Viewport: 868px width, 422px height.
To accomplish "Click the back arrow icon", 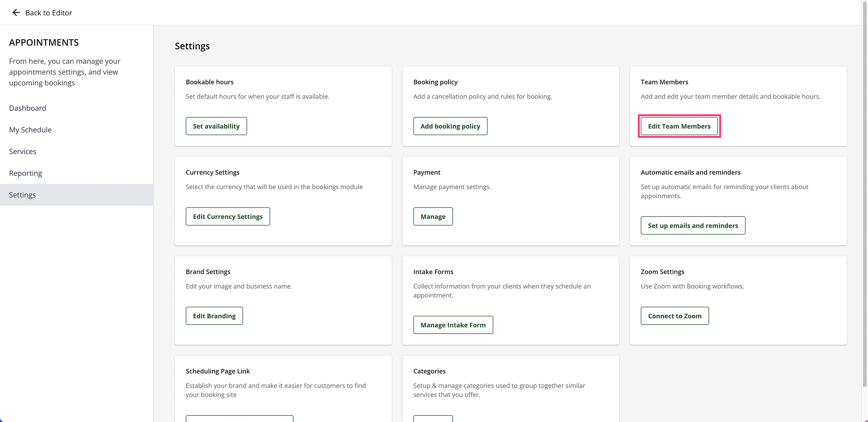I will tap(16, 13).
